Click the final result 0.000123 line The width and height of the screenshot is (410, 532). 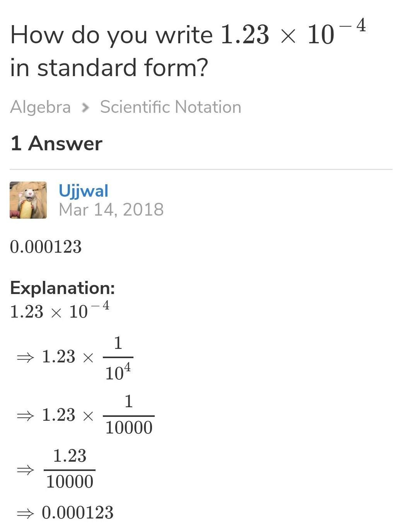(65, 513)
